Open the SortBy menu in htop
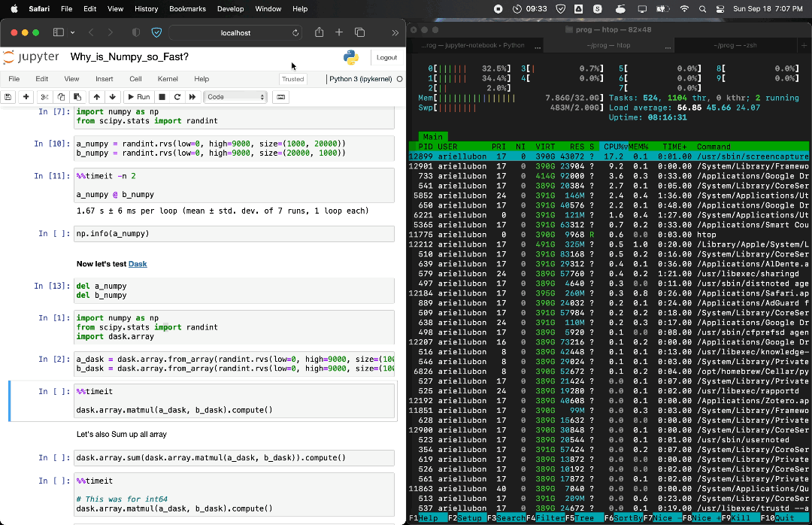 tap(629, 518)
